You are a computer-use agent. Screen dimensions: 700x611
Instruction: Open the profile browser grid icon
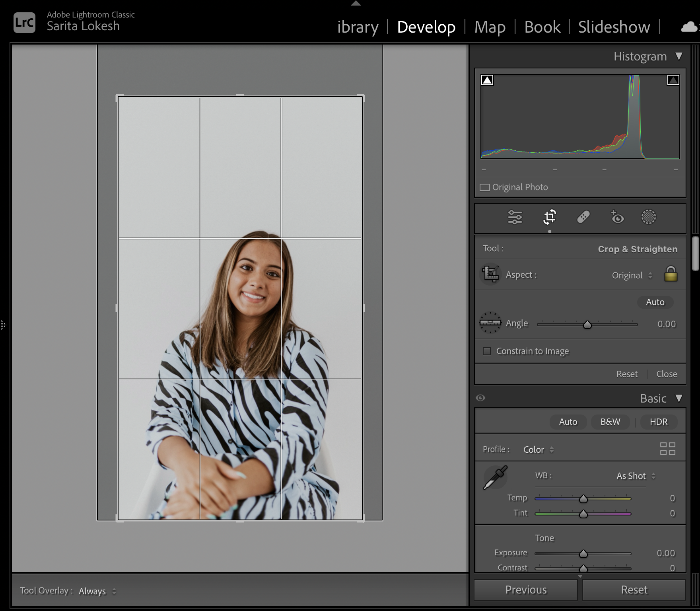667,449
